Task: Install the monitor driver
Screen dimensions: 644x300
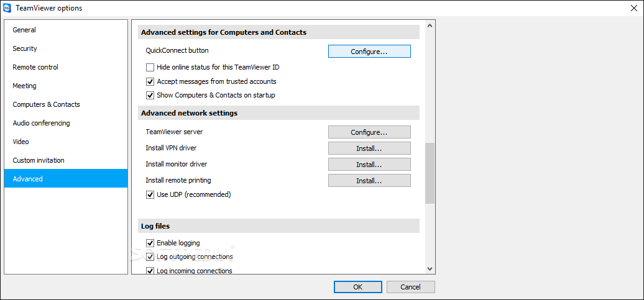Action: click(369, 165)
